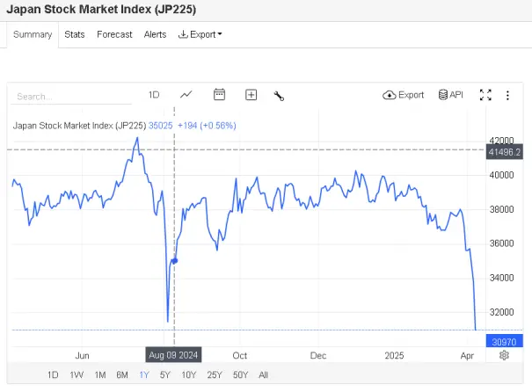Open chart axis settings gear
Viewport: 532px width, 392px height.
(504, 355)
